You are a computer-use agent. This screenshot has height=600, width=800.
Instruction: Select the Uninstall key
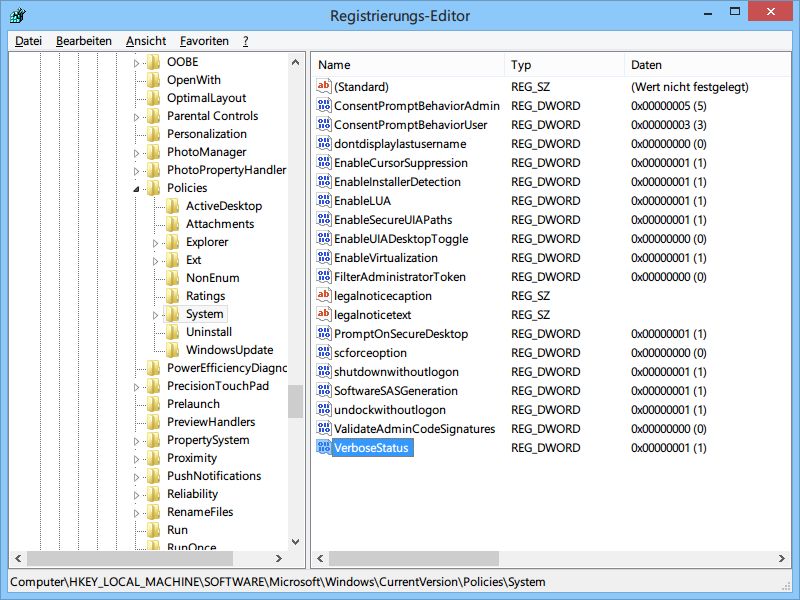pos(209,332)
